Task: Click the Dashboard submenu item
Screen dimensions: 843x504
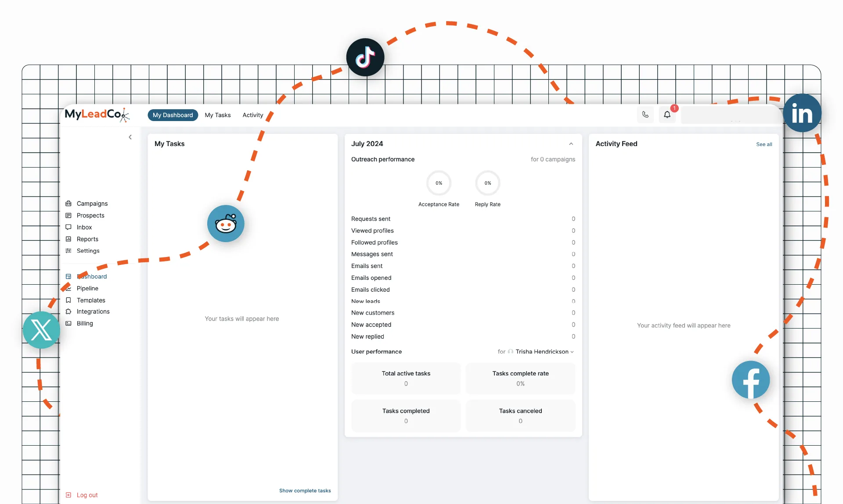Action: [91, 276]
